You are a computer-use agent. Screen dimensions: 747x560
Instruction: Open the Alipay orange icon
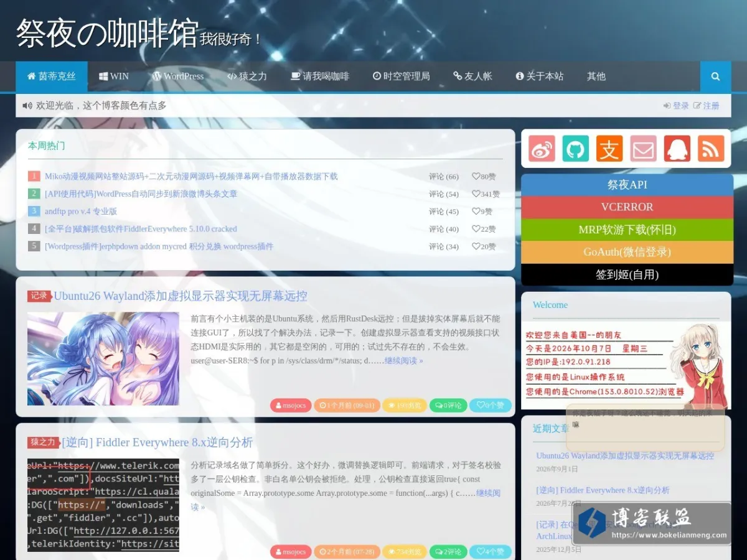[609, 149]
